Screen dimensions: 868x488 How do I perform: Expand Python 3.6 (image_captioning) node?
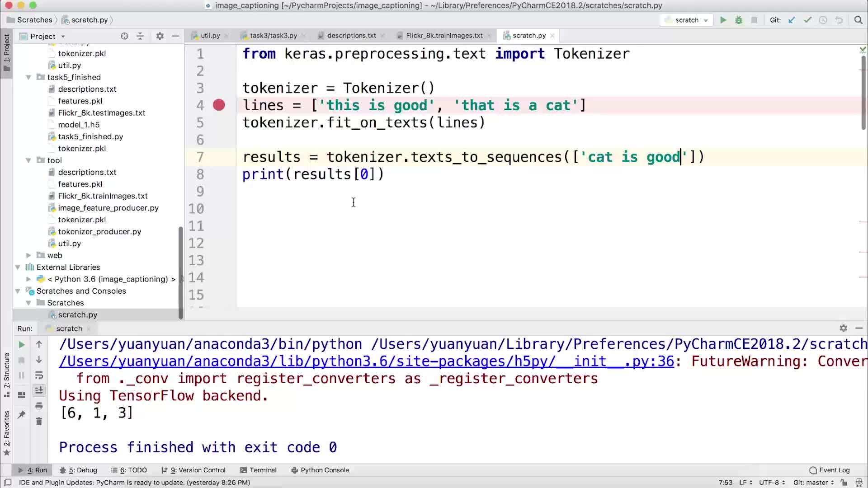point(28,279)
